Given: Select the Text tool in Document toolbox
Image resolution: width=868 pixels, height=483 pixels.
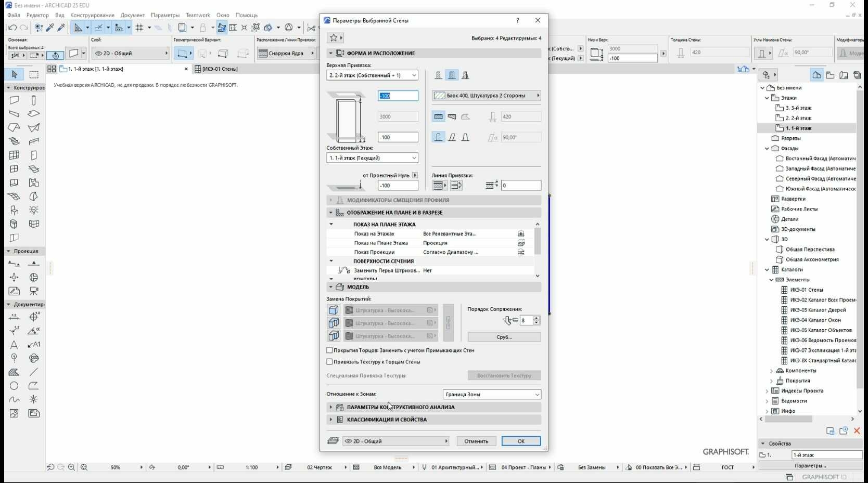Looking at the screenshot, I should click(x=14, y=345).
